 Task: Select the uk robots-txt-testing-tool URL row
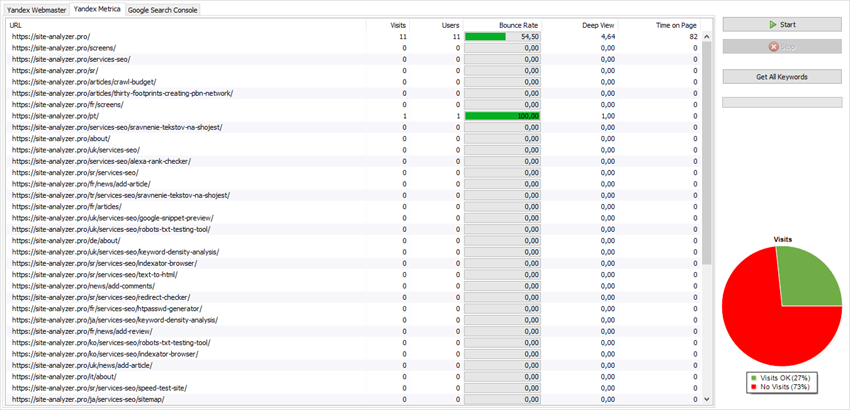pyautogui.click(x=355, y=229)
